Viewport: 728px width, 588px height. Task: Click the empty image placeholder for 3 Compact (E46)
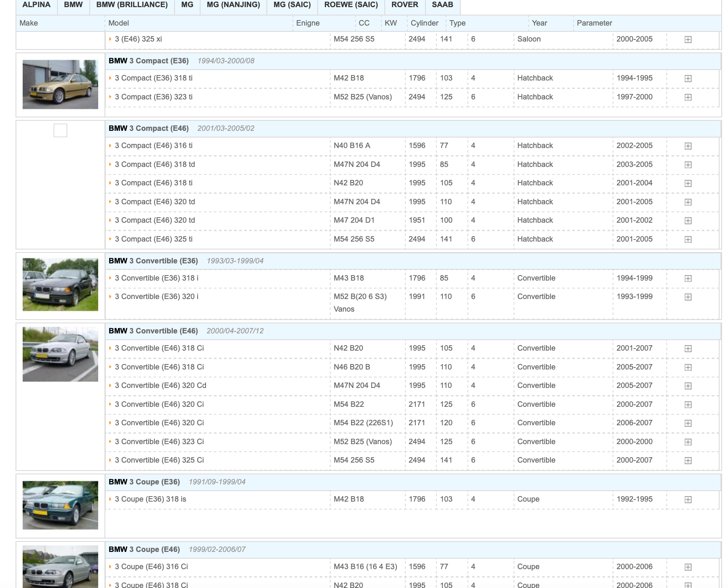pos(60,130)
